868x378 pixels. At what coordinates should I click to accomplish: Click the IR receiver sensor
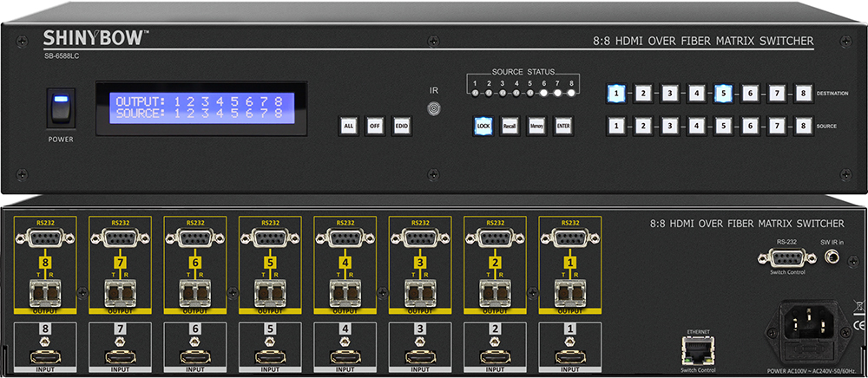(434, 108)
